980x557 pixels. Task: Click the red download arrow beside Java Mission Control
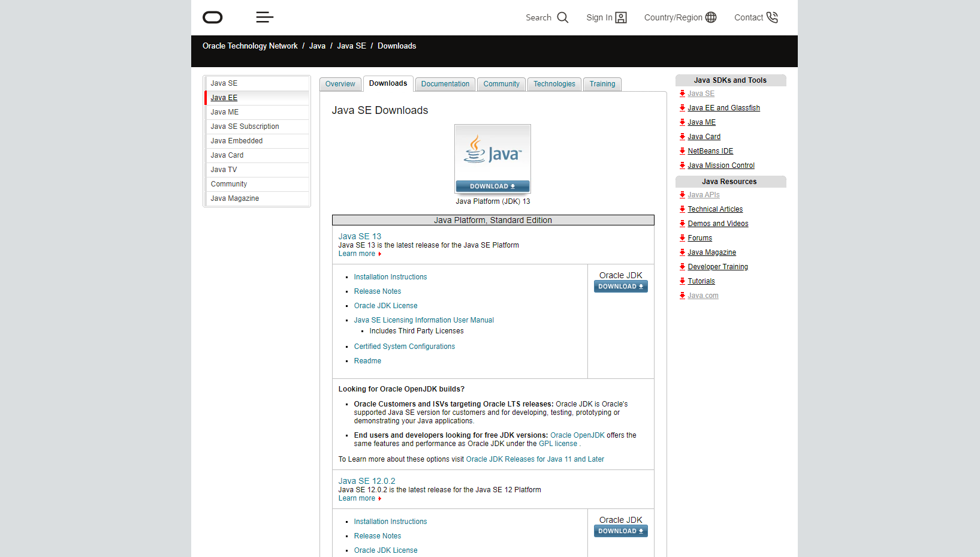point(682,165)
